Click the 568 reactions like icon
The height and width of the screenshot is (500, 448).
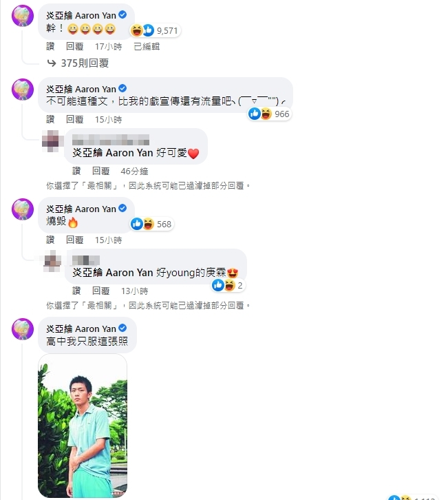(x=137, y=224)
